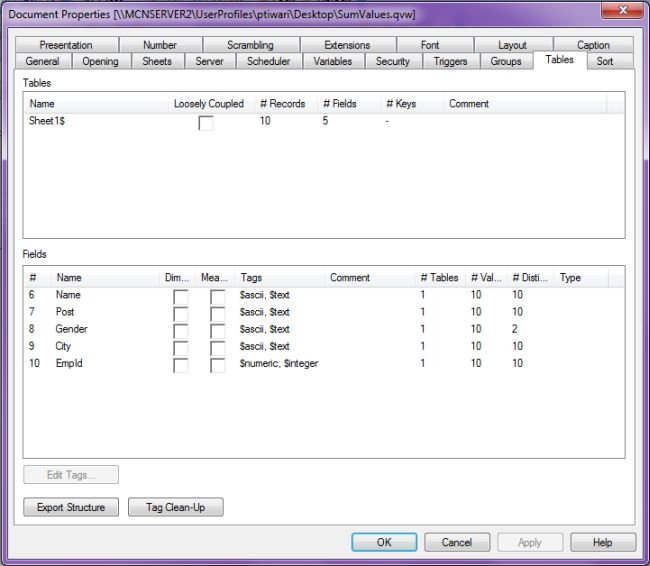Click the # Disti... column header

[x=531, y=278]
